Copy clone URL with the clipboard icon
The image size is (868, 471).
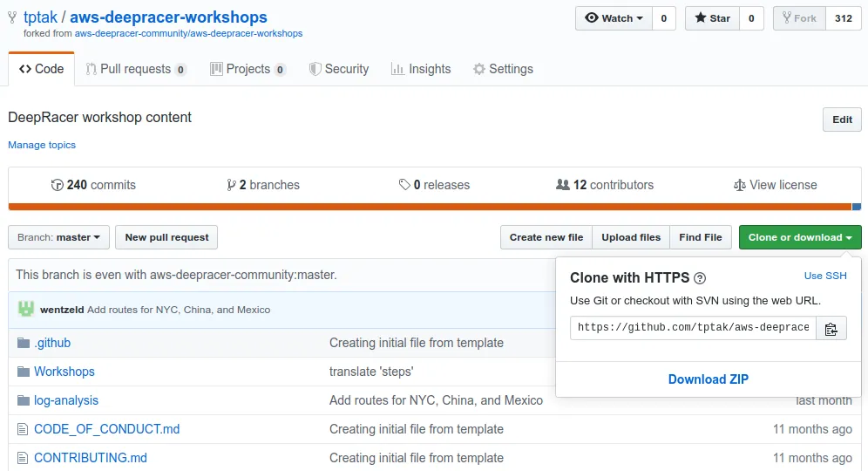coord(831,328)
